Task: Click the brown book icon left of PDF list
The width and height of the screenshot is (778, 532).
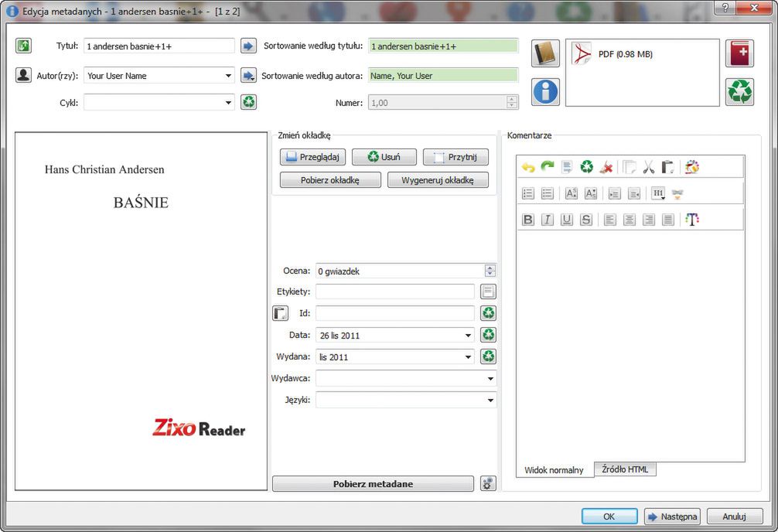Action: pos(545,53)
